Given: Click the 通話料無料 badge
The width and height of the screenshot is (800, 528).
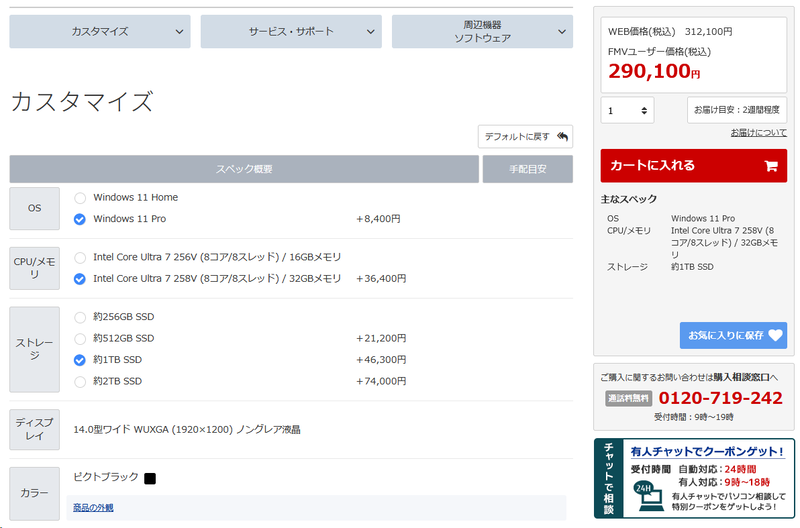Looking at the screenshot, I should (629, 398).
